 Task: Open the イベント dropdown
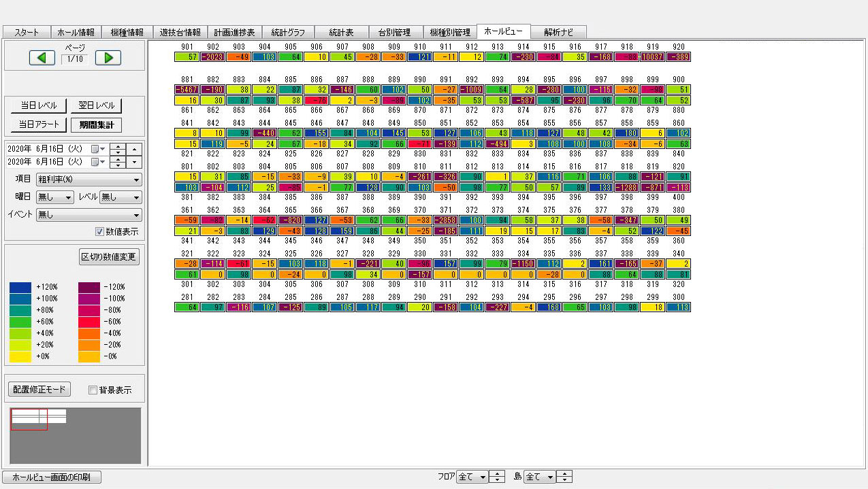coord(89,216)
